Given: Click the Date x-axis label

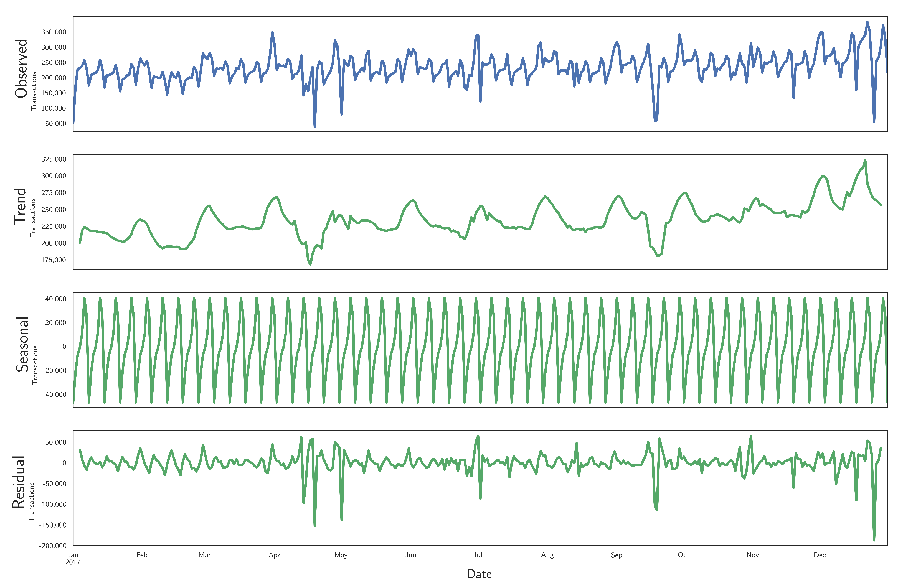Looking at the screenshot, I should [479, 574].
